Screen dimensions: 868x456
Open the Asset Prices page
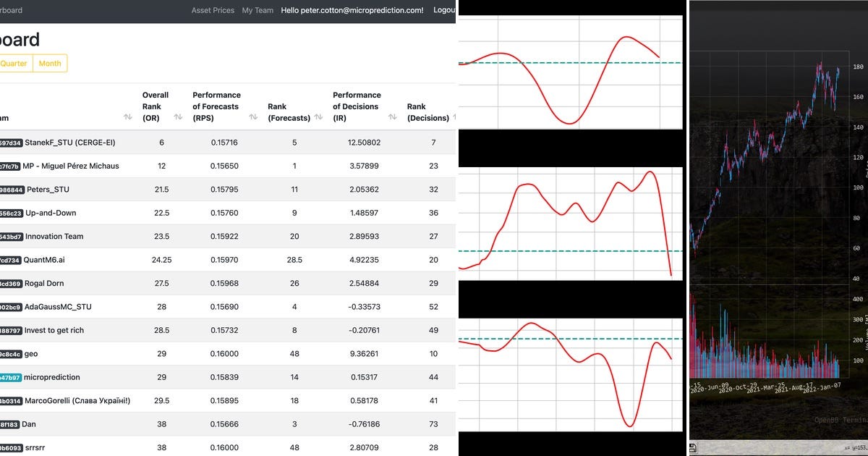212,10
